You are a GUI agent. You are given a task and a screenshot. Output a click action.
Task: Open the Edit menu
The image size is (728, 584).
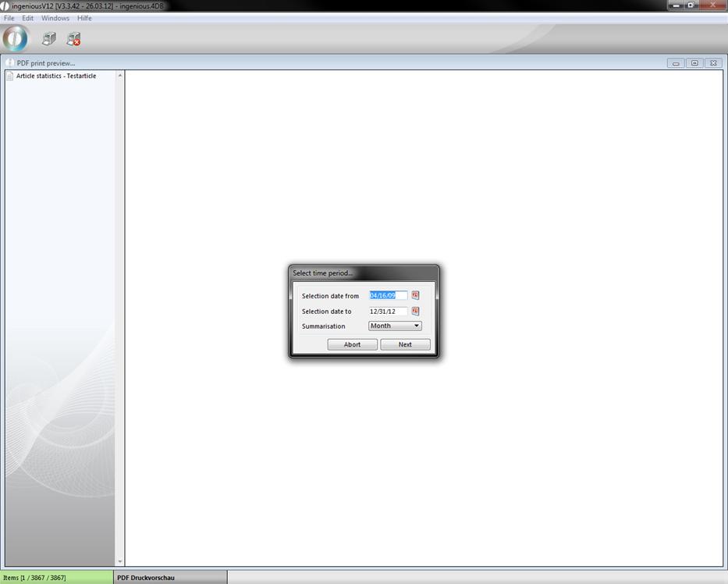(x=27, y=18)
